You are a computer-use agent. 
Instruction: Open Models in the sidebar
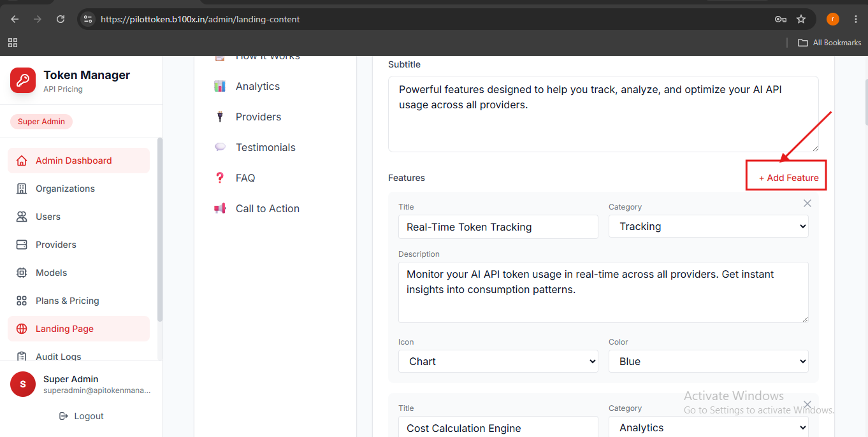(x=79, y=273)
